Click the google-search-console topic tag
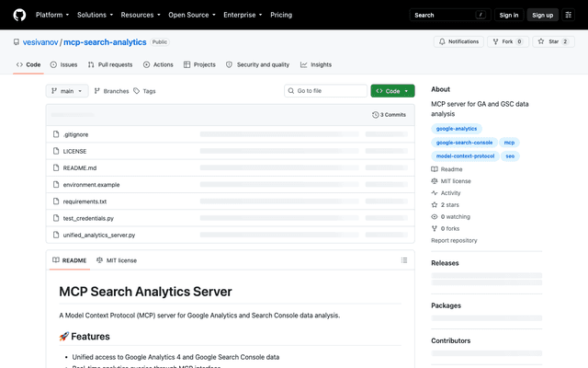 [464, 143]
